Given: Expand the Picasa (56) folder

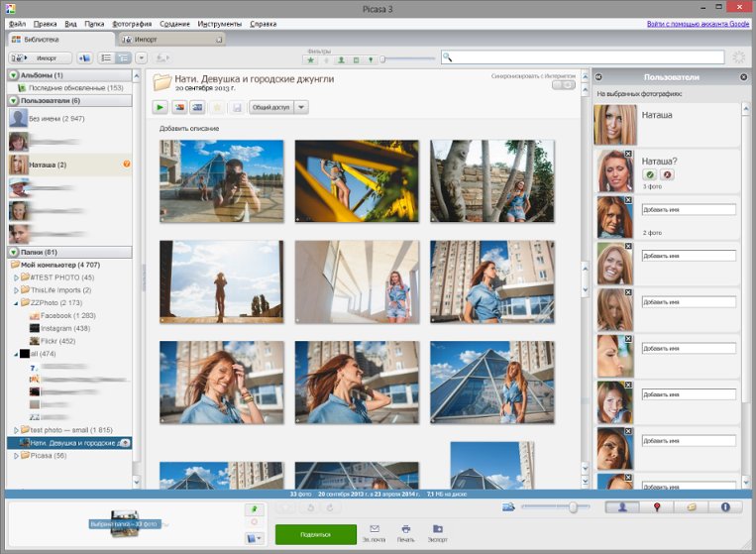Looking at the screenshot, I should point(16,456).
